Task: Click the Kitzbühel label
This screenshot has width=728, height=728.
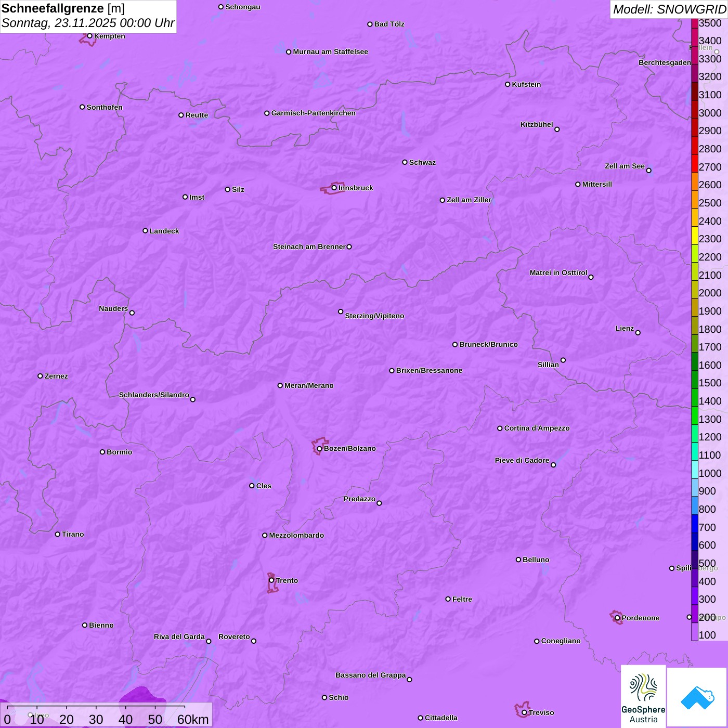Action: click(537, 124)
